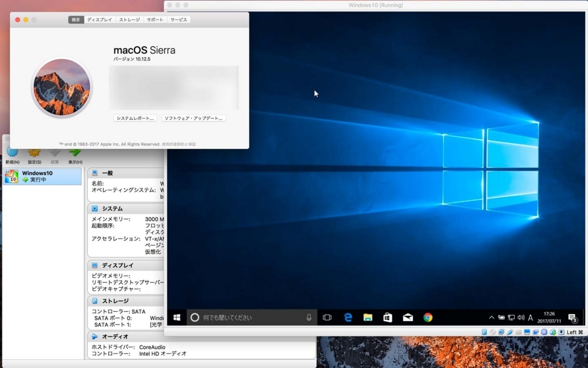The image size is (588, 368).
Task: Click the 'Intel HD オーディオ' controller value
Action: point(163,354)
